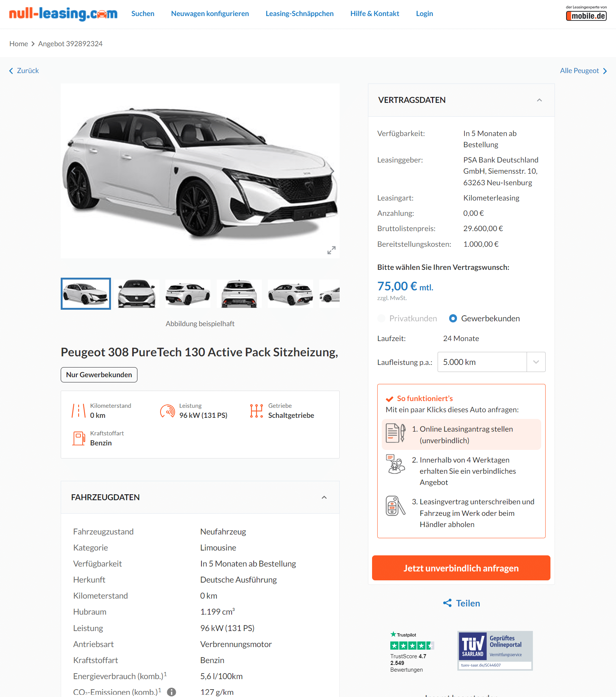
Task: Open the Login menu item
Action: point(425,13)
